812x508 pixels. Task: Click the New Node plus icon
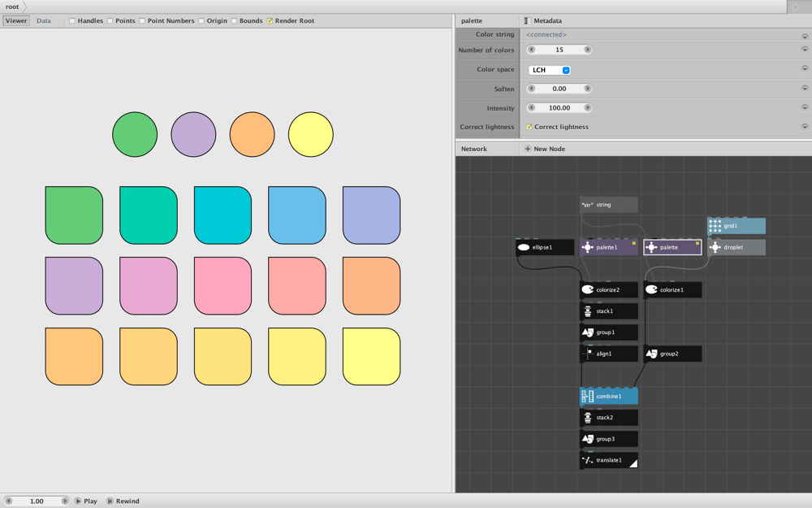click(x=527, y=149)
